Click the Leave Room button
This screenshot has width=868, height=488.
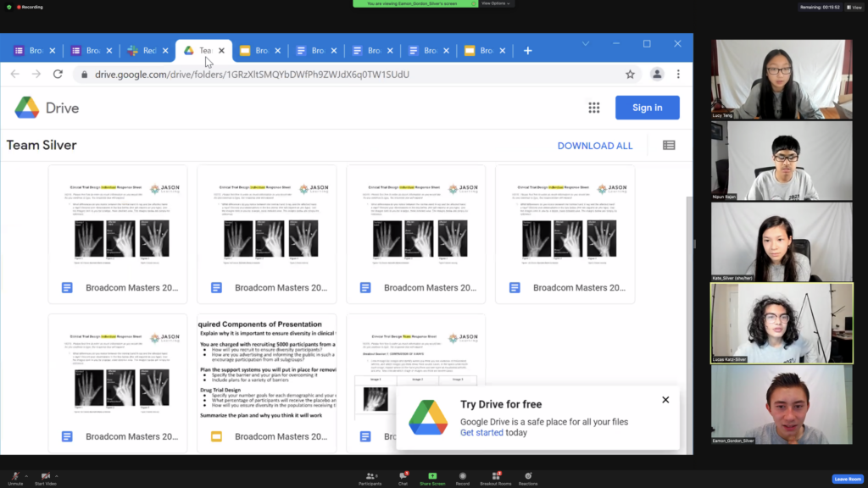pos(848,480)
